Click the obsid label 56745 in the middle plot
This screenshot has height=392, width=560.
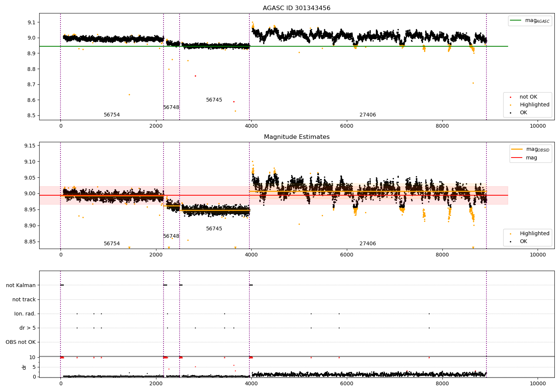tap(214, 229)
